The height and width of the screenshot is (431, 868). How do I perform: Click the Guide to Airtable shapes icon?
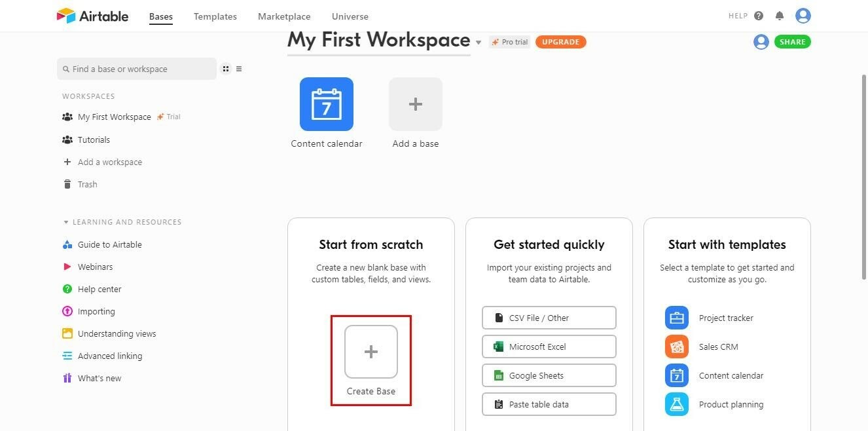pos(67,244)
